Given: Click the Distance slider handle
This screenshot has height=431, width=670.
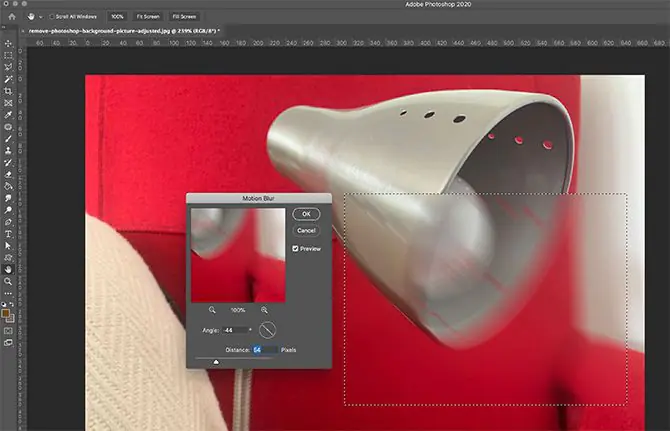Looking at the screenshot, I should click(x=217, y=362).
